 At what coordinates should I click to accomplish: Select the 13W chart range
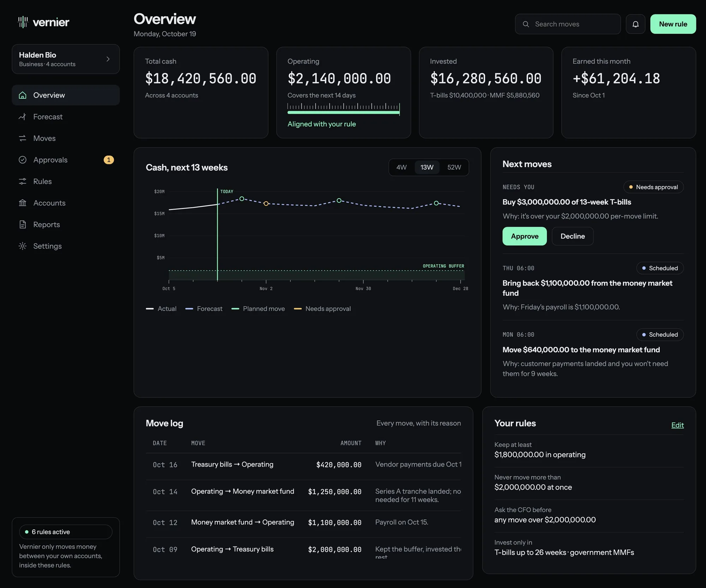coord(427,167)
